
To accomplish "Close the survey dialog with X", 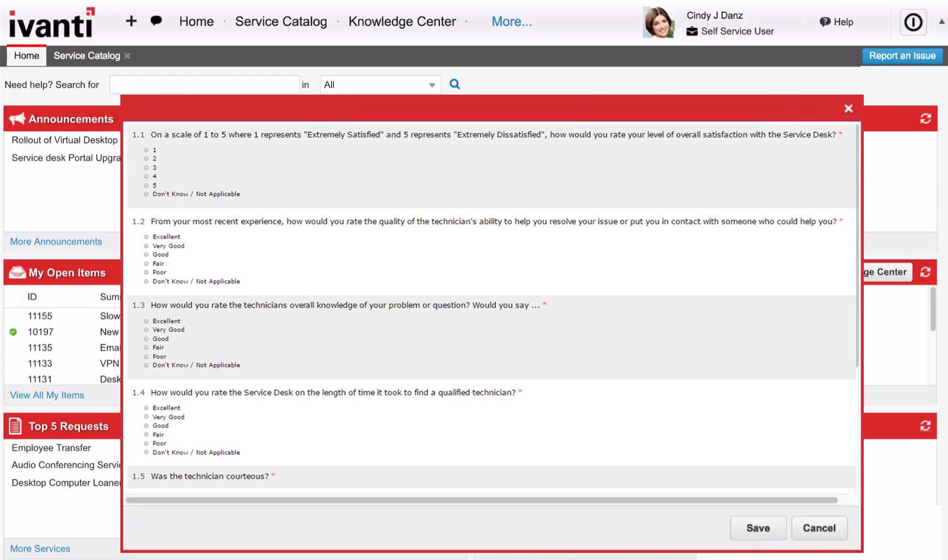I will (848, 108).
